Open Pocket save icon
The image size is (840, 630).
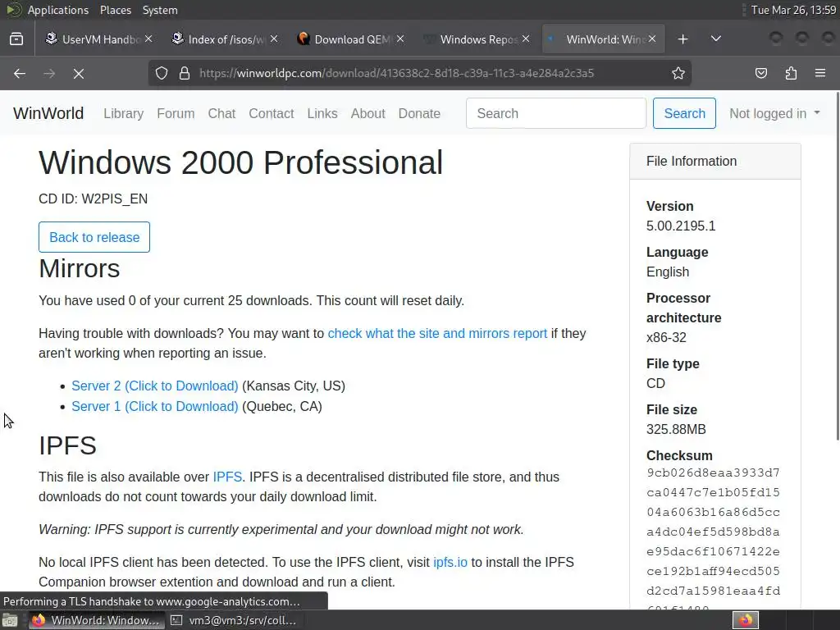point(760,73)
